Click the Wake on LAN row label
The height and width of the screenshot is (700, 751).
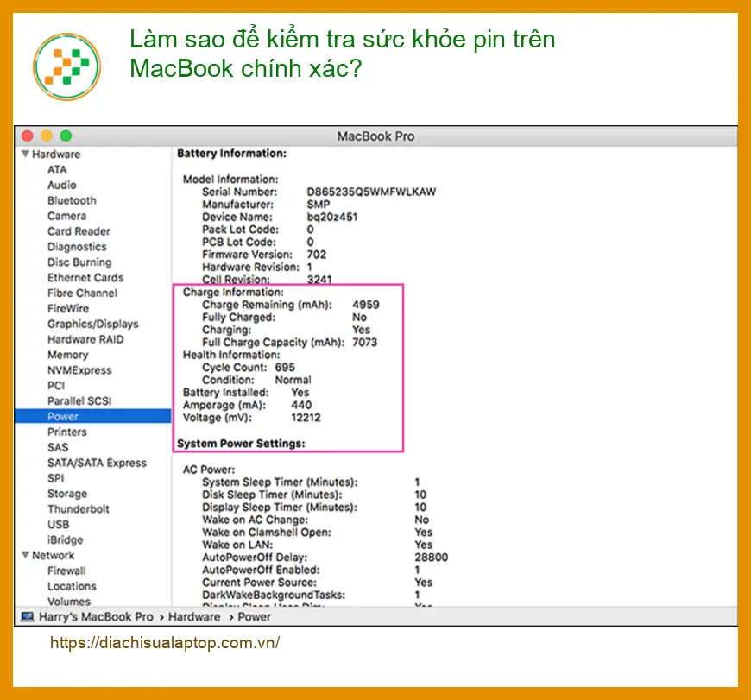[237, 545]
